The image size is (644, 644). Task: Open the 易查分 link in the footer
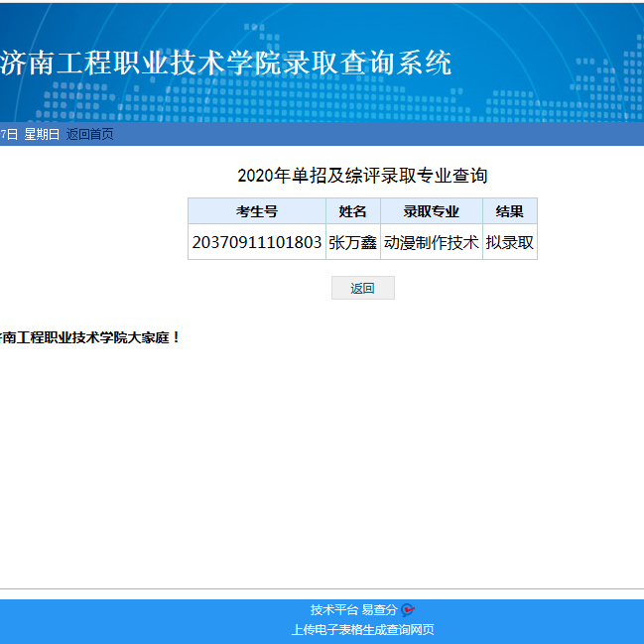point(379,610)
